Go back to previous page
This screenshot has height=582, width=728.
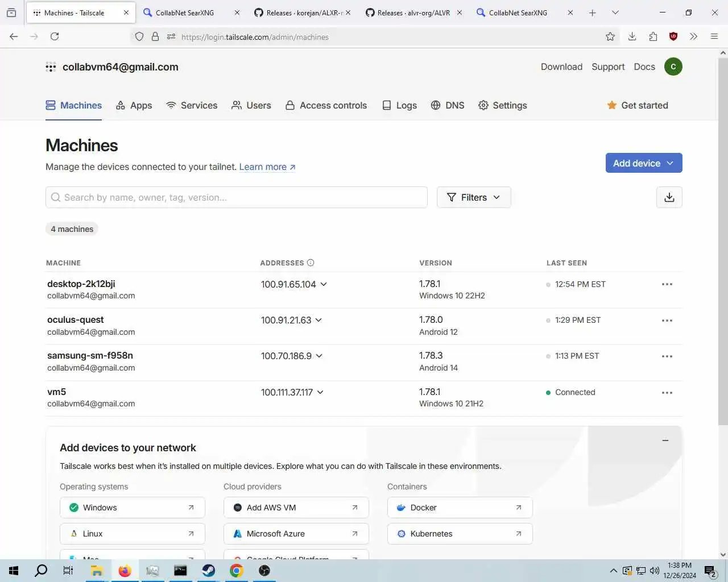coord(14,36)
